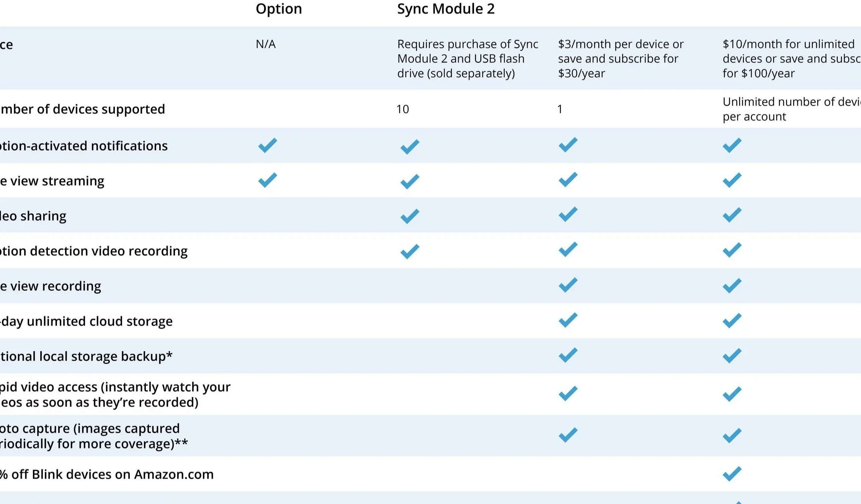Click the "Motion detection video recording" row label
Image resolution: width=861 pixels, height=504 pixels.
click(94, 251)
